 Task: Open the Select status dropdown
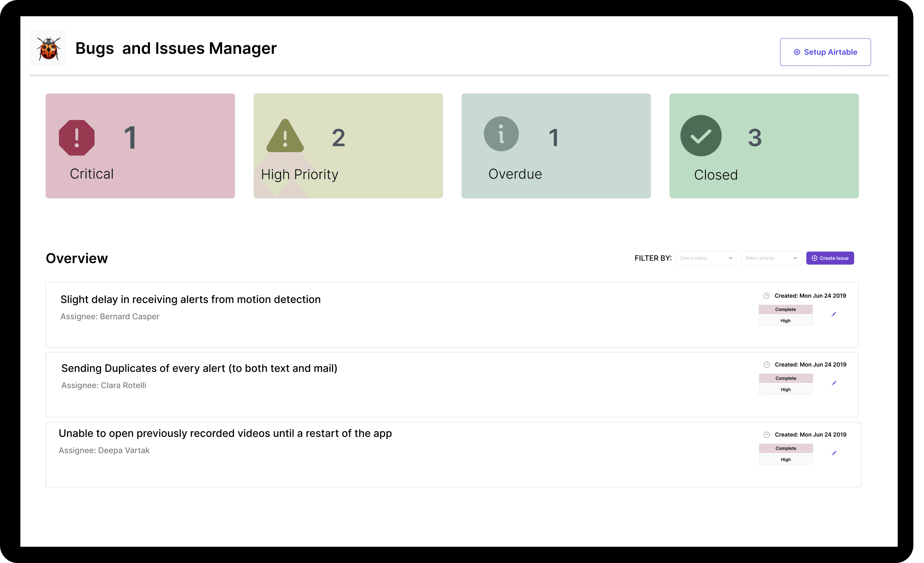coord(707,258)
